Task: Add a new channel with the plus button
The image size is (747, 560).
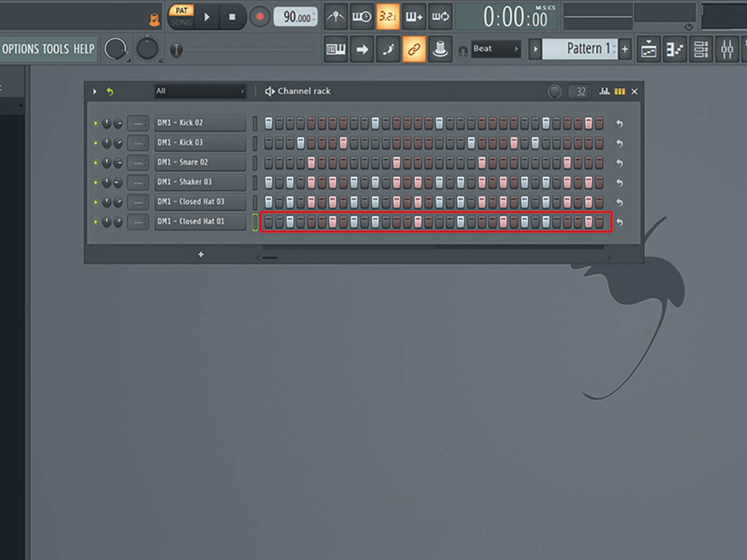Action: click(x=201, y=254)
